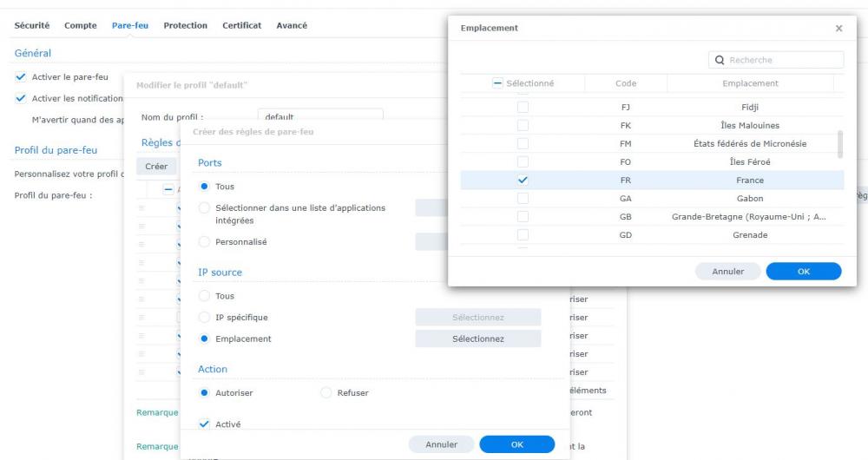Check the Gabon (GA) country checkbox
868x460 pixels.
pyautogui.click(x=523, y=198)
